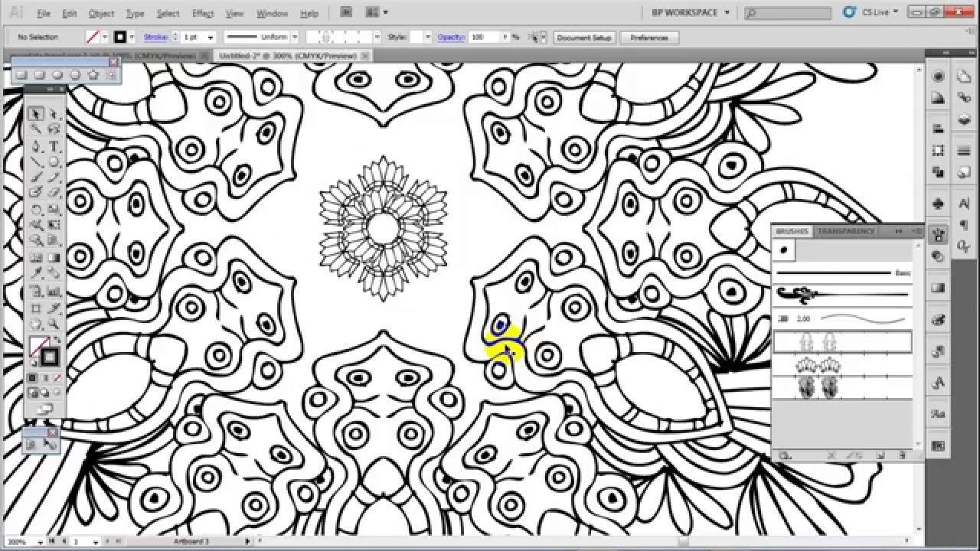Screen dimensions: 980x551
Task: Open the File menu
Action: pos(44,13)
